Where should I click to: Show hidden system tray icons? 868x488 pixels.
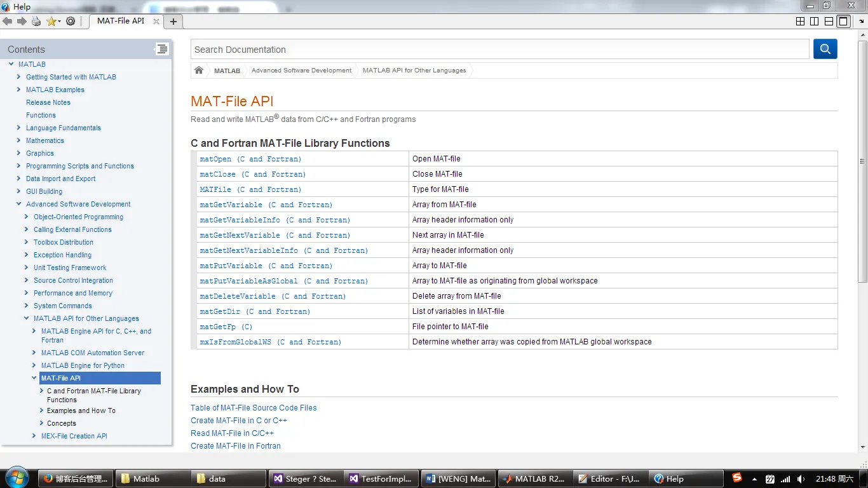tap(754, 479)
